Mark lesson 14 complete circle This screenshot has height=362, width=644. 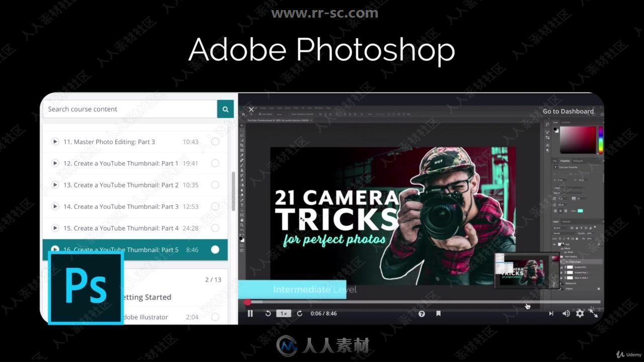(x=215, y=207)
